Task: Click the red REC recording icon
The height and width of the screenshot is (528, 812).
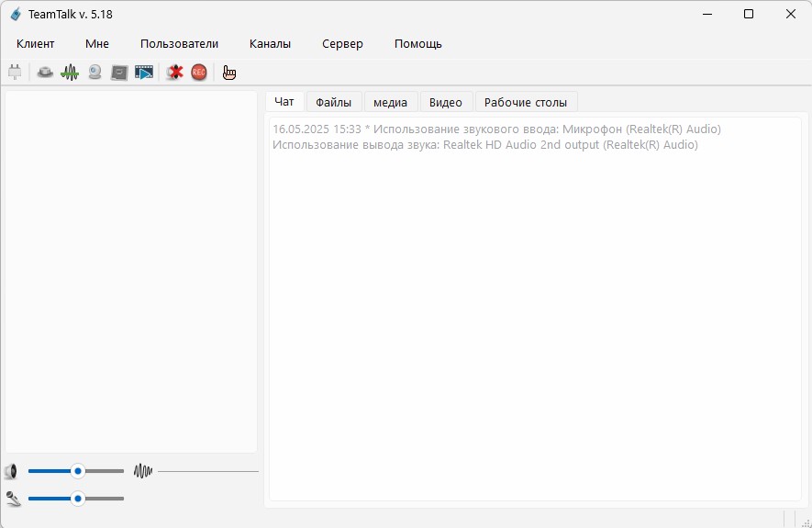Action: [199, 73]
